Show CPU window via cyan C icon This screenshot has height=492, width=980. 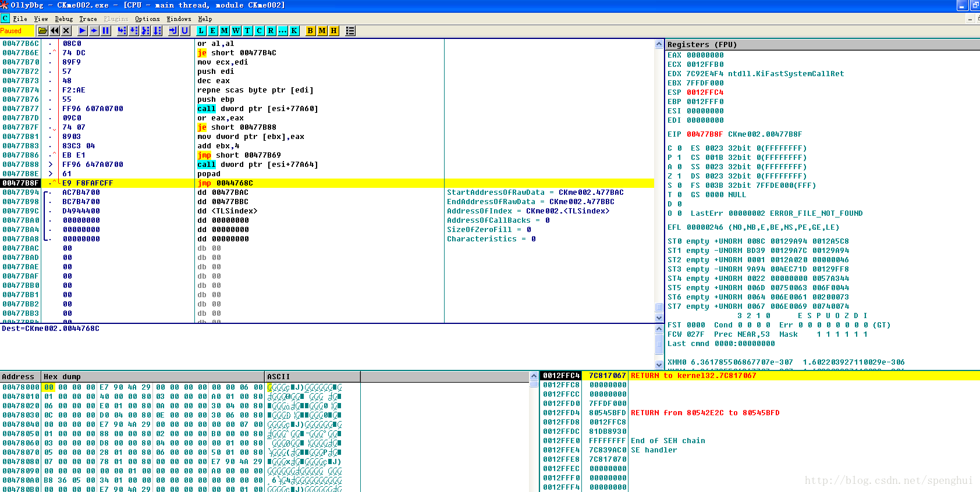tap(259, 31)
